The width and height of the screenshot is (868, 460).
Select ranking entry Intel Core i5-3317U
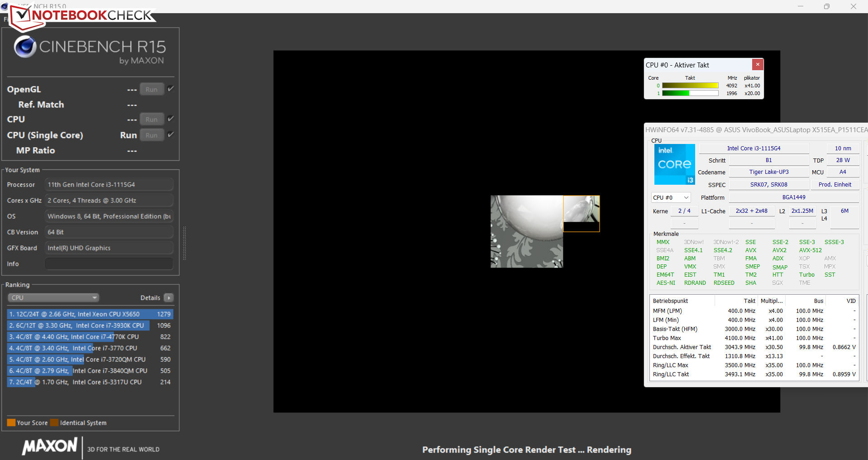(x=90, y=382)
